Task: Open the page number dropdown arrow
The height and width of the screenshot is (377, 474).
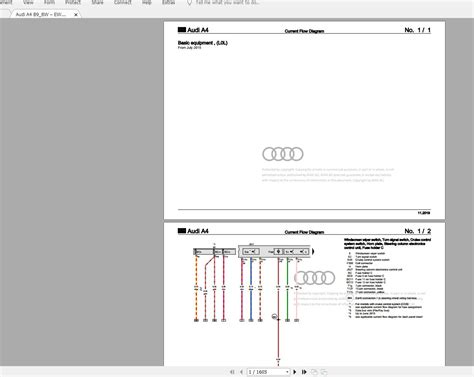Action: 287,372
